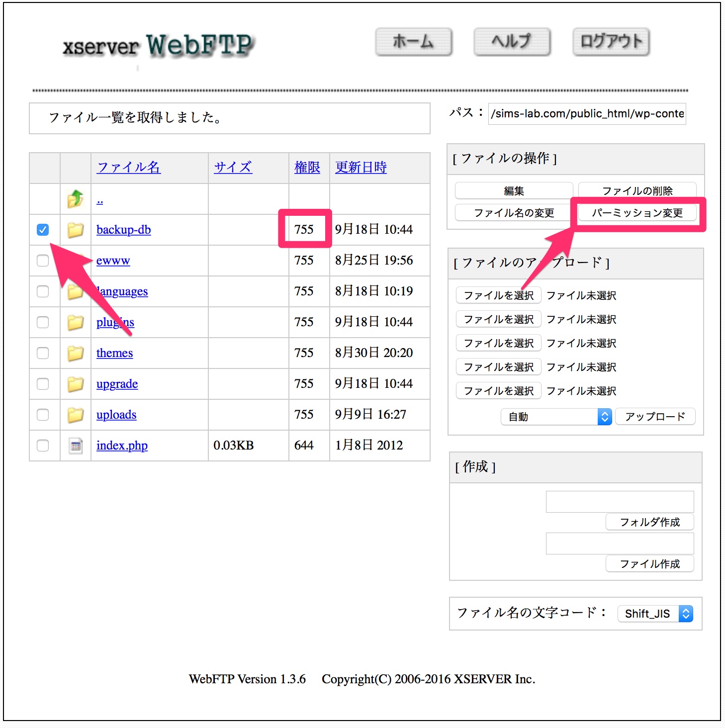Click the 644 permission value of index.php
The height and width of the screenshot is (728, 725).
(304, 446)
